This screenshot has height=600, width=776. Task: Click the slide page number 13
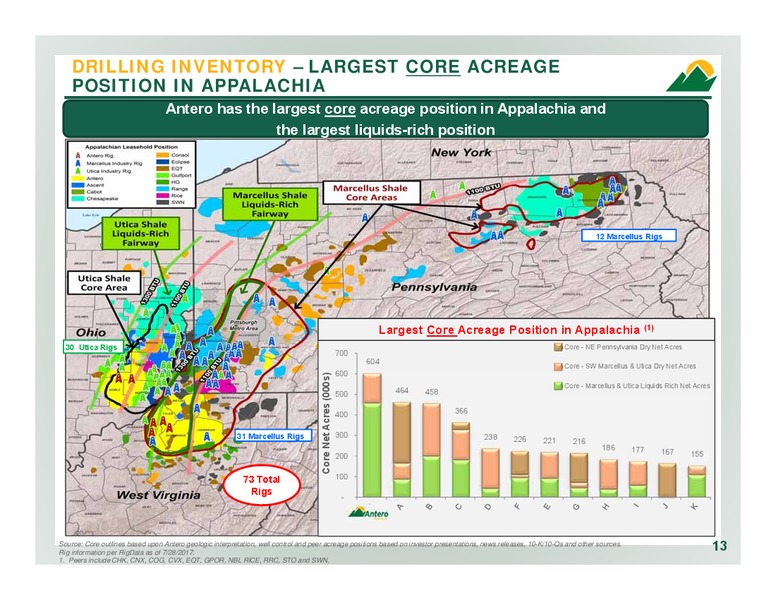tap(720, 546)
